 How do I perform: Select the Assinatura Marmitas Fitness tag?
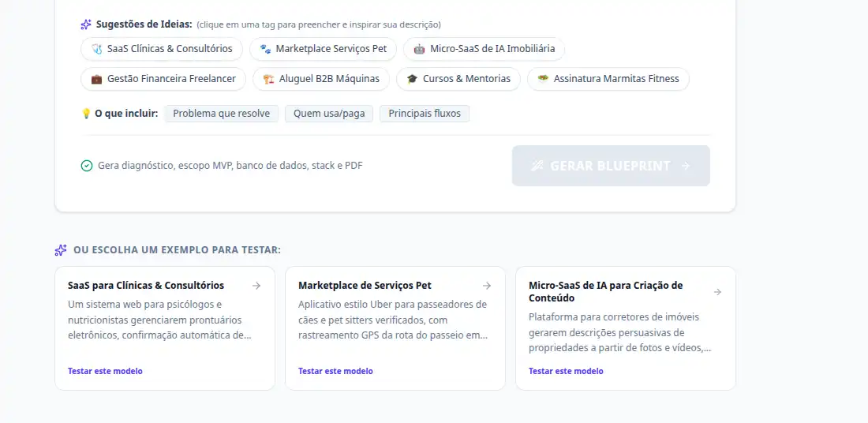(608, 79)
